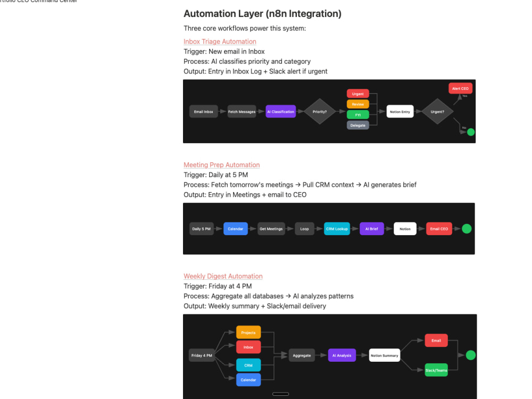This screenshot has width=532, height=399.
Task: Click the orange Review node
Action: click(358, 104)
